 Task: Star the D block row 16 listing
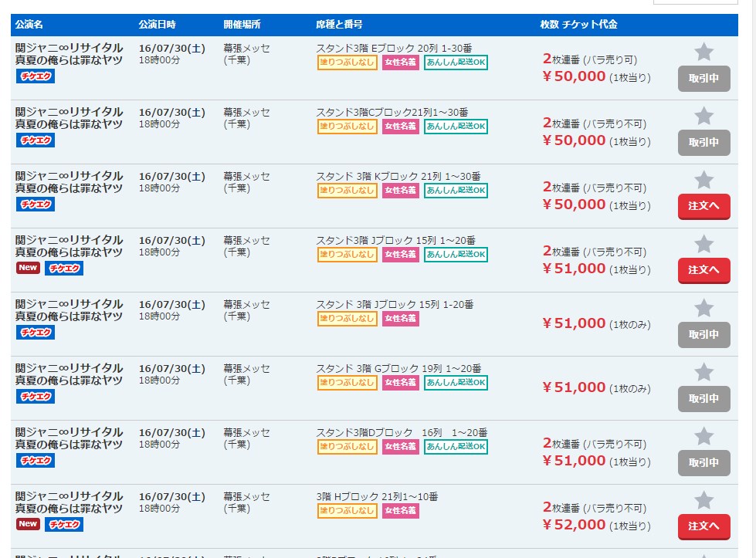coord(704,437)
